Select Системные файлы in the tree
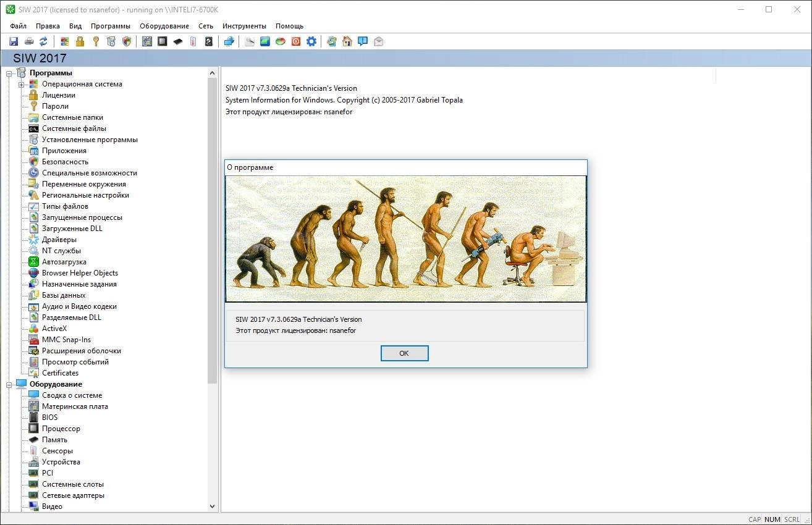Viewport: 812px width, 525px height. [74, 128]
